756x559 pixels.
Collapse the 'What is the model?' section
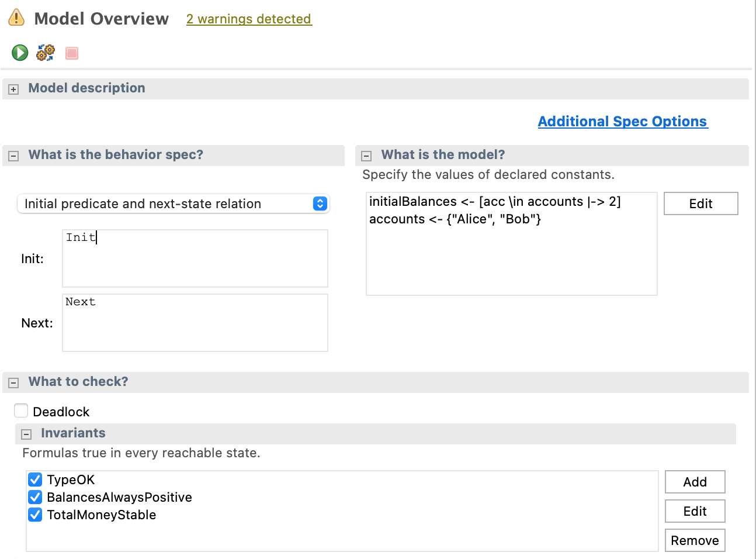366,156
